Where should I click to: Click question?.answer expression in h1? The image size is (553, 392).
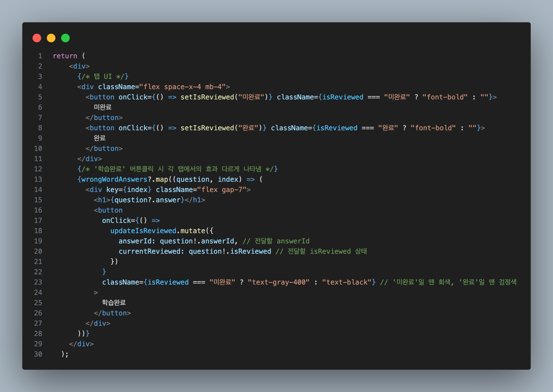click(147, 200)
